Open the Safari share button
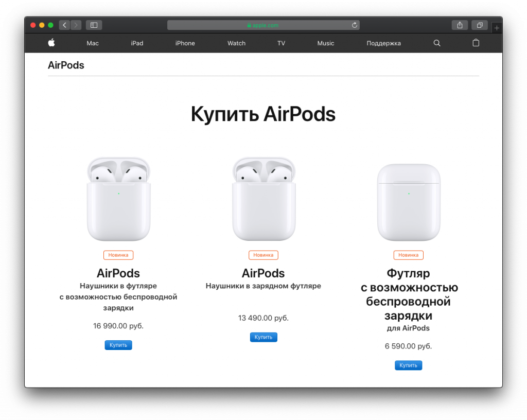This screenshot has width=527, height=420. 460,25
